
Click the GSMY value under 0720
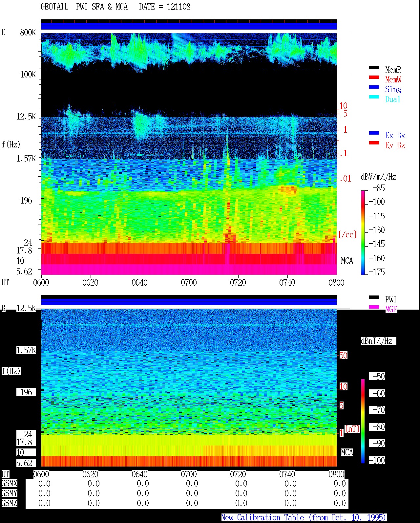[x=241, y=493]
